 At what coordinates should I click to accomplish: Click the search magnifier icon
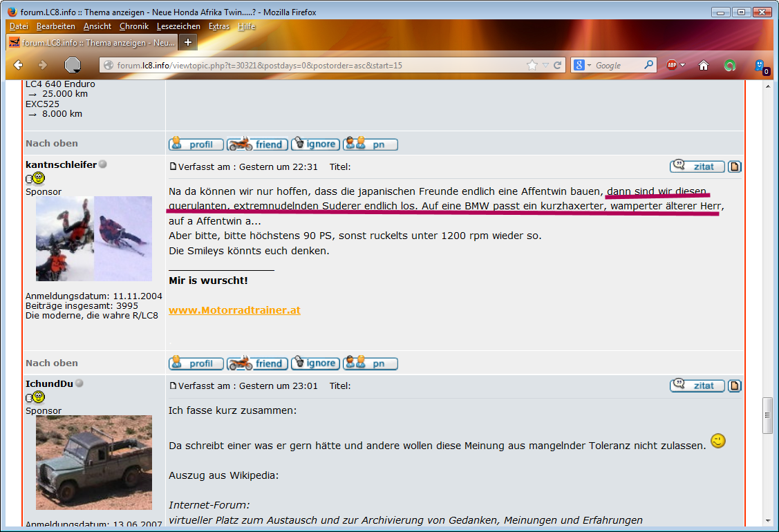point(648,65)
